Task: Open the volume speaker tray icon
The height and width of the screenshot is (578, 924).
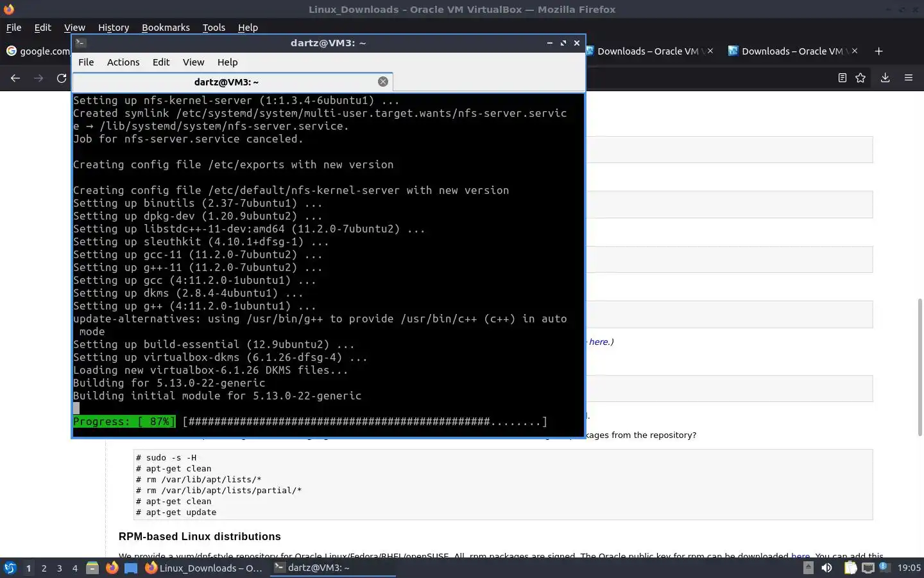Action: [826, 568]
